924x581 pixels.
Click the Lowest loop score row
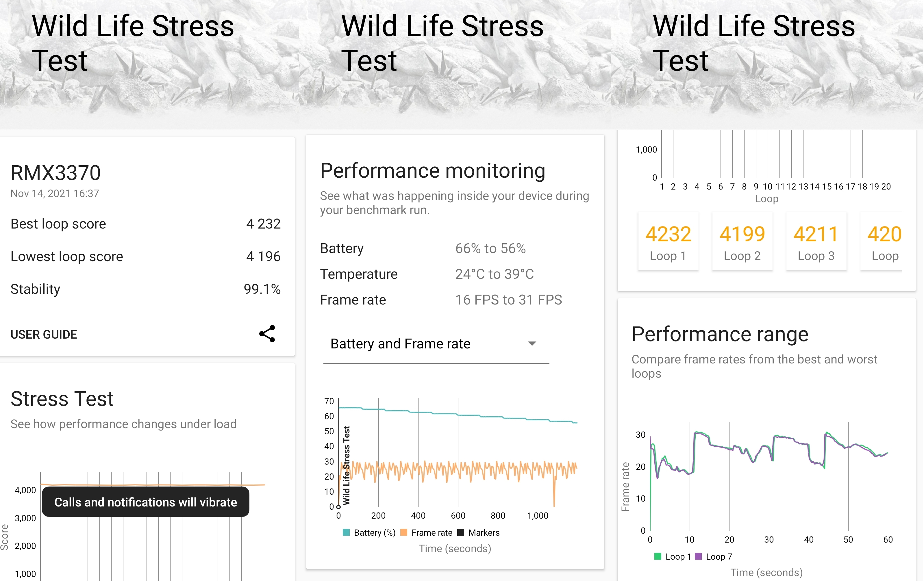[x=145, y=257]
